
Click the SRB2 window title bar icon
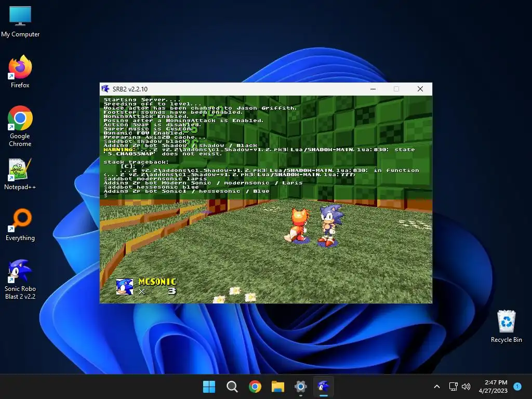pos(105,89)
